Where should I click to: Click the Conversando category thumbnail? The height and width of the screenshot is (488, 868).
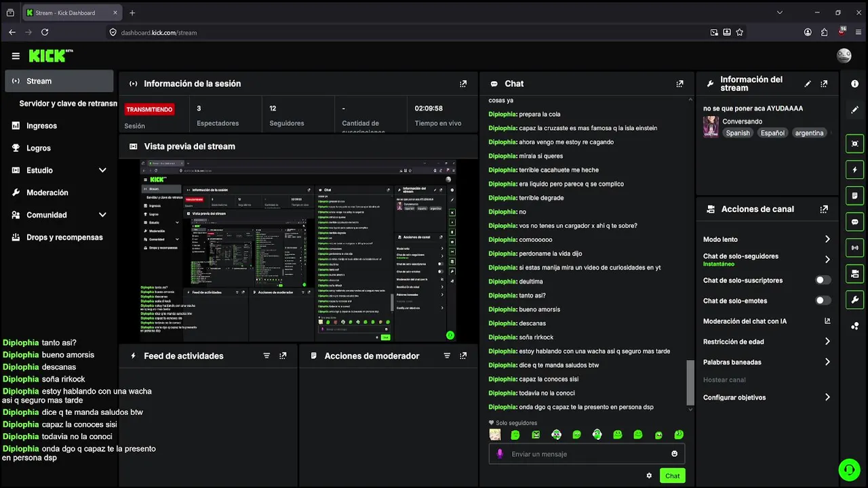(x=711, y=127)
